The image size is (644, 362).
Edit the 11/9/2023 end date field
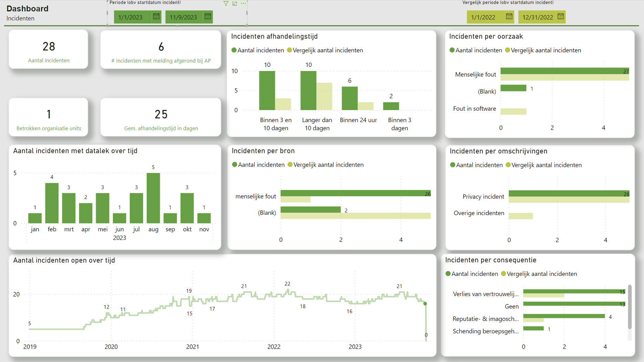coord(185,17)
